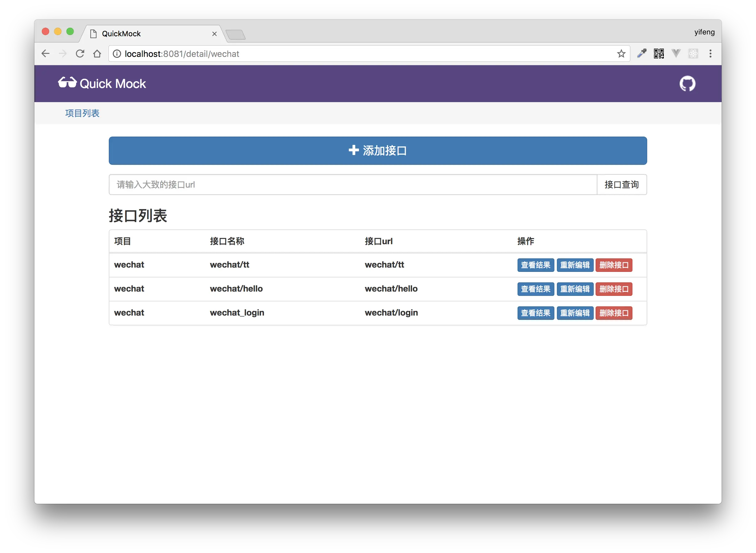Open the React devtools extension icon
756x553 pixels.
693,54
